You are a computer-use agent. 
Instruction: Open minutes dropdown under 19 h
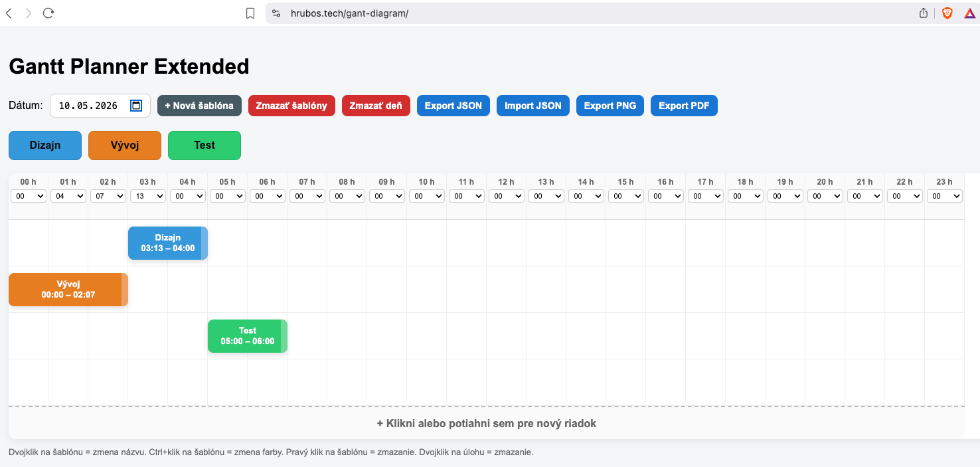pyautogui.click(x=785, y=196)
